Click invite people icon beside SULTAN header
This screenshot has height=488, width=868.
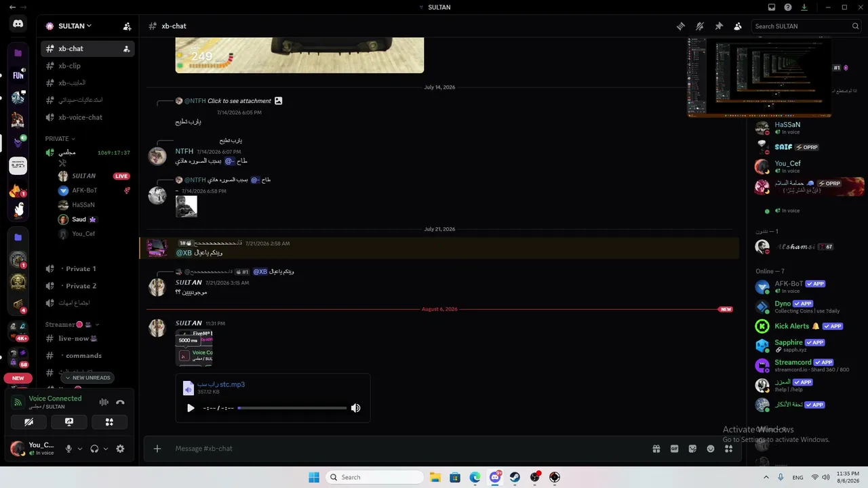(x=127, y=26)
